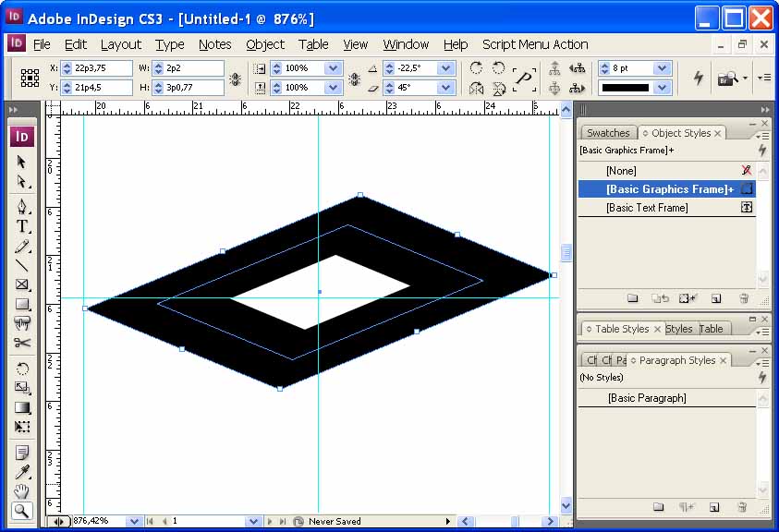Click the black stroke style preview
The width and height of the screenshot is (779, 532).
[626, 88]
